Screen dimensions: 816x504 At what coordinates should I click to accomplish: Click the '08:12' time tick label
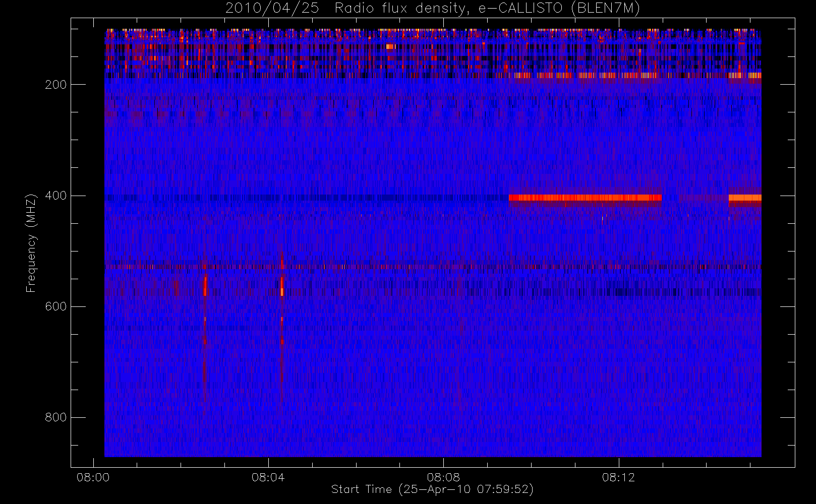coord(618,477)
